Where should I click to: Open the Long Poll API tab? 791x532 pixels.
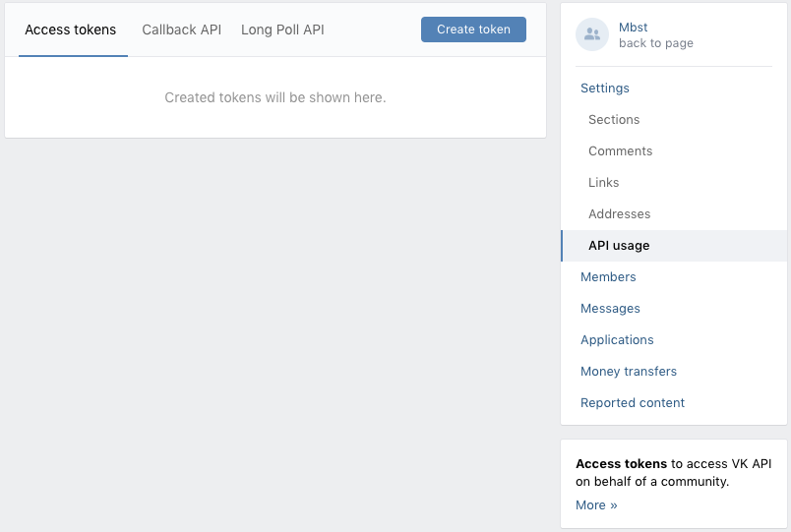click(282, 30)
